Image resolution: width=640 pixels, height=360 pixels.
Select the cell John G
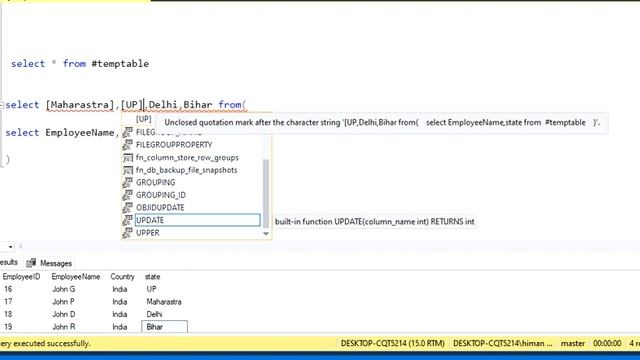click(x=64, y=289)
